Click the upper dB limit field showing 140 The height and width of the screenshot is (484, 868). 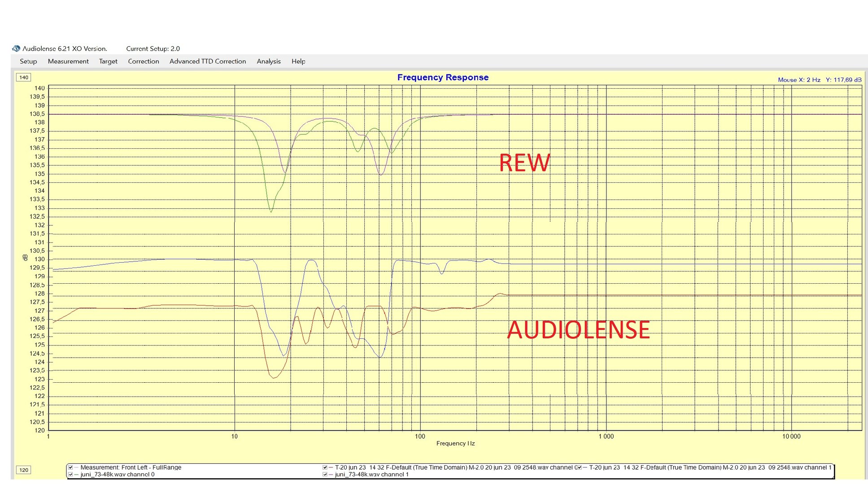coord(24,78)
